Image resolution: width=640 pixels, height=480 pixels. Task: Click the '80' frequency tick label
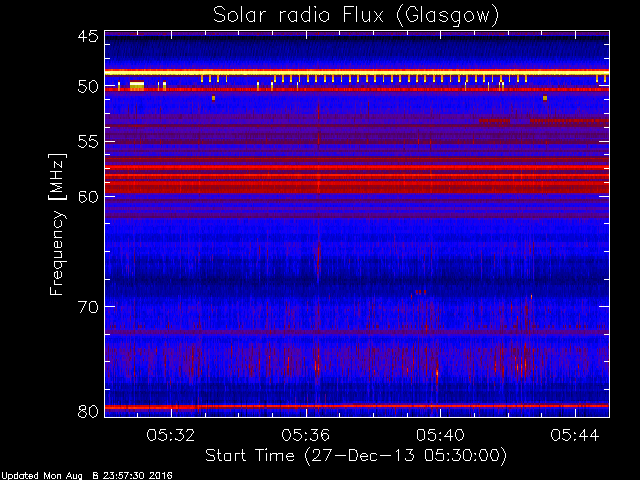coord(88,411)
